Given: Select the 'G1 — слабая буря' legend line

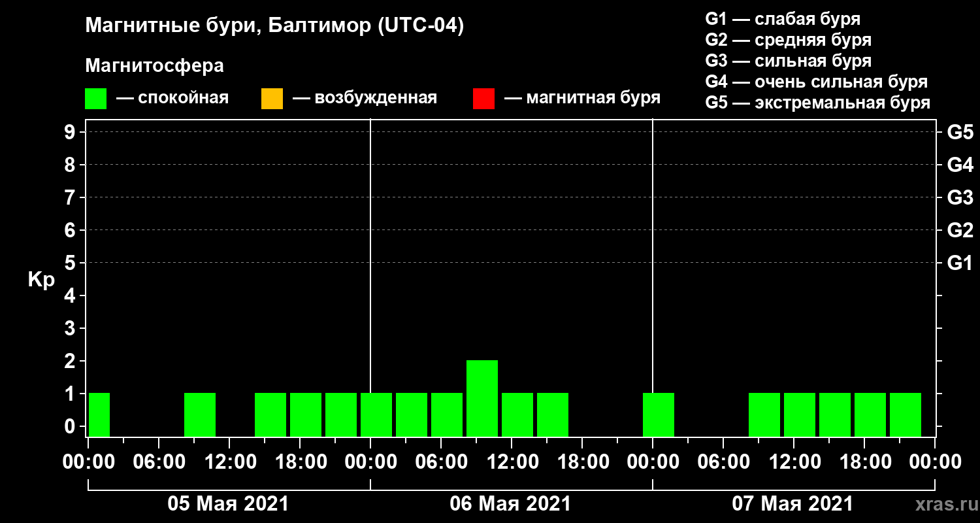Looking at the screenshot, I should pos(783,19).
